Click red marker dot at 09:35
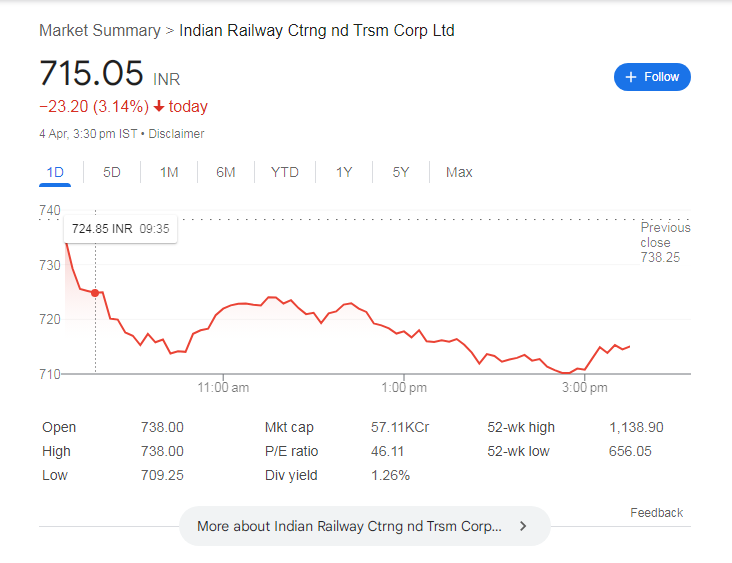732x563 pixels. pyautogui.click(x=95, y=293)
